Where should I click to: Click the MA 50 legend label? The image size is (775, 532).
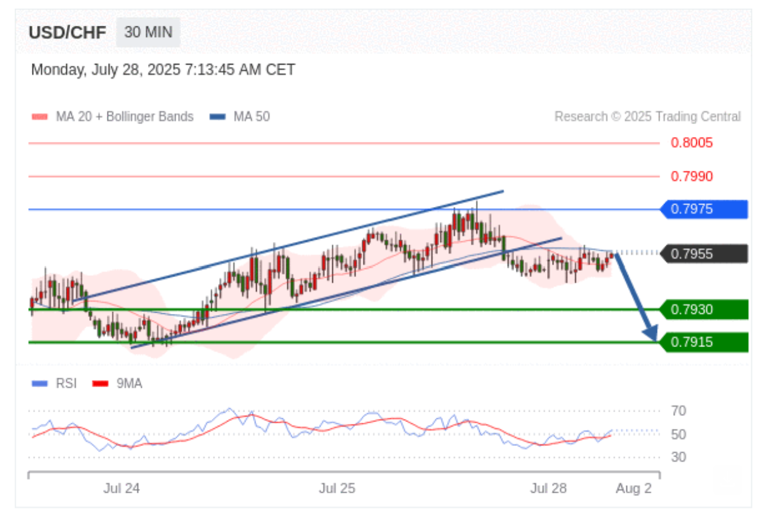252,117
